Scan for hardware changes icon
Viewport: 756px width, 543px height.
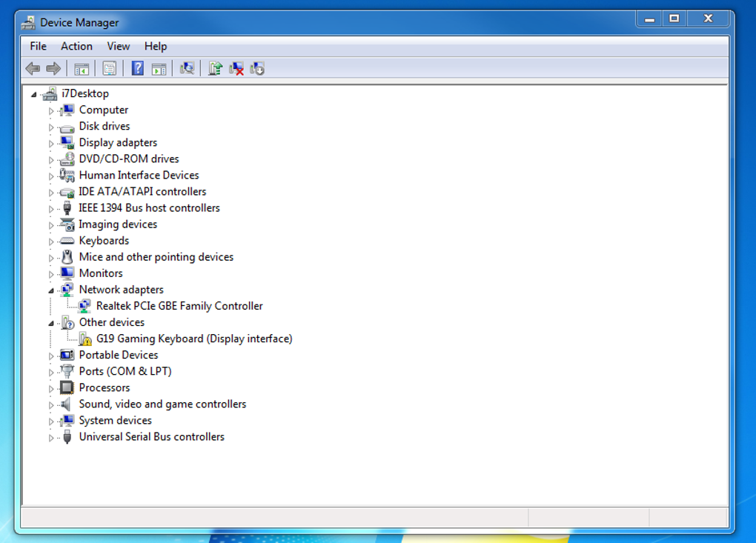(187, 68)
